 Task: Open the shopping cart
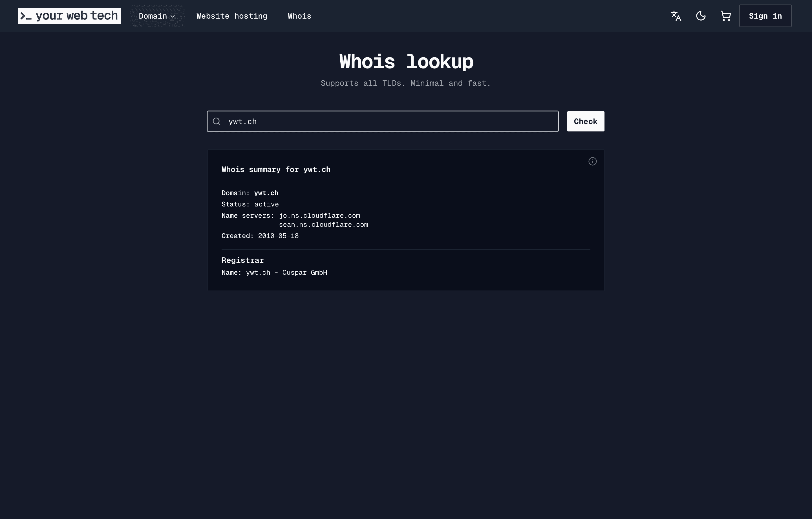point(725,16)
